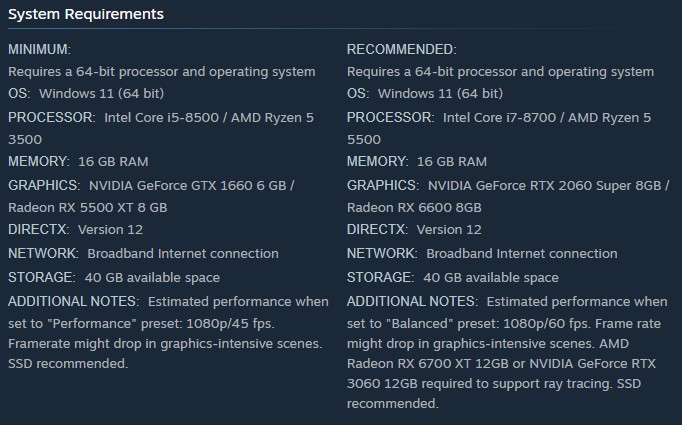Click the Radeon RX 5500 XT 8 GB text

point(87,207)
